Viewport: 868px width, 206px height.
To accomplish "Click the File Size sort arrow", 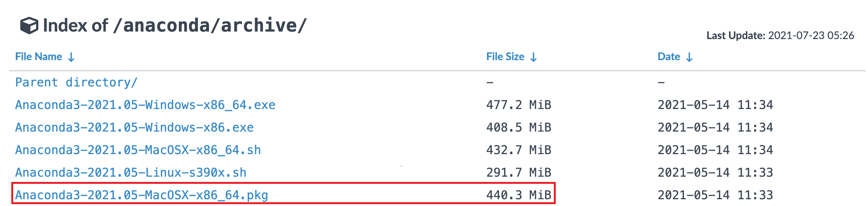I will pyautogui.click(x=534, y=57).
